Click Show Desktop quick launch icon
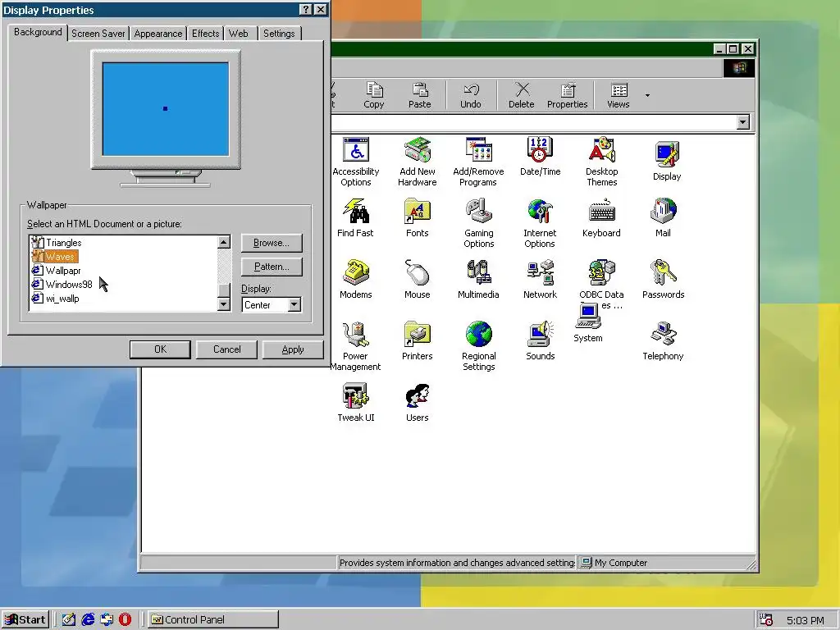 point(69,619)
